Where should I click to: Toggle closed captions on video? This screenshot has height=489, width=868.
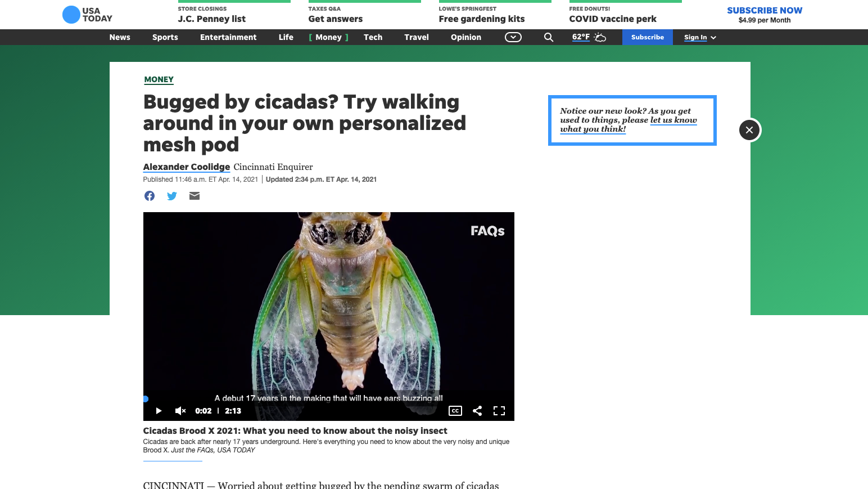tap(455, 411)
